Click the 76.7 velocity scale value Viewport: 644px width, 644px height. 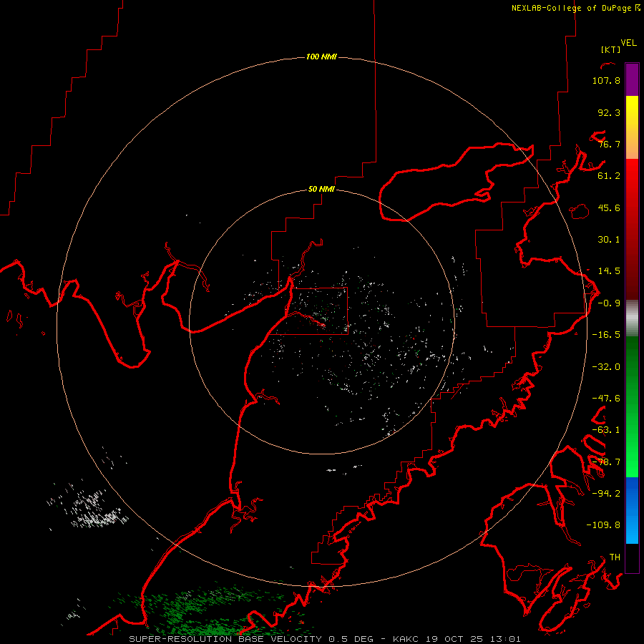pos(609,144)
